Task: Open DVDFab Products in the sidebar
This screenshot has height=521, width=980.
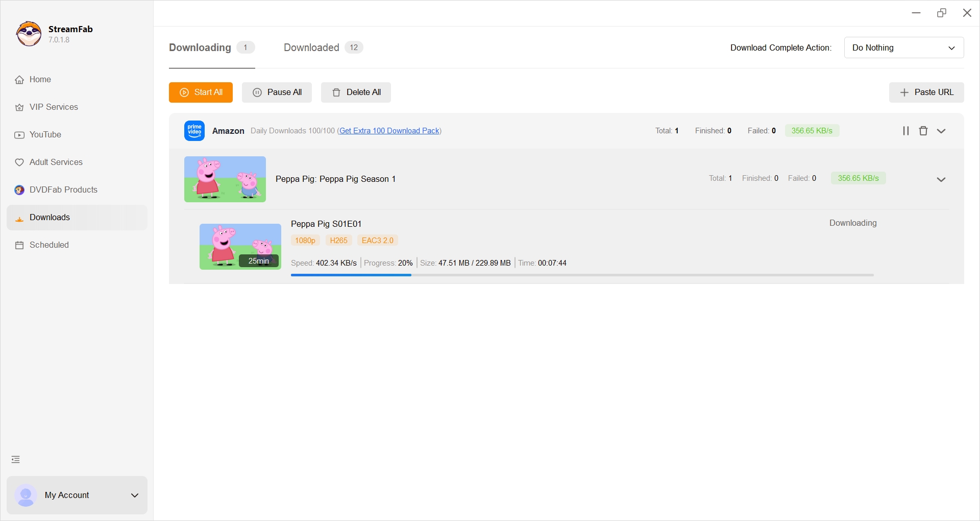Action: (63, 190)
